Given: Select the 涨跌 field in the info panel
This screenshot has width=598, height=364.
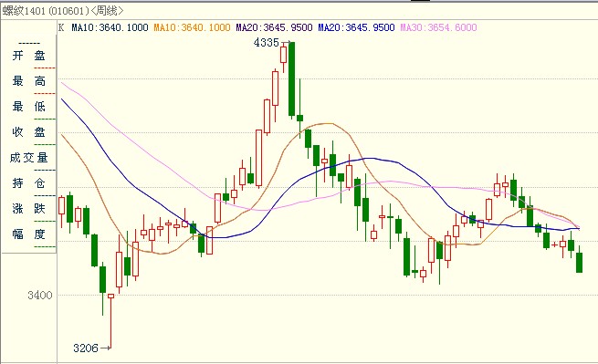Looking at the screenshot, I should (28, 209).
